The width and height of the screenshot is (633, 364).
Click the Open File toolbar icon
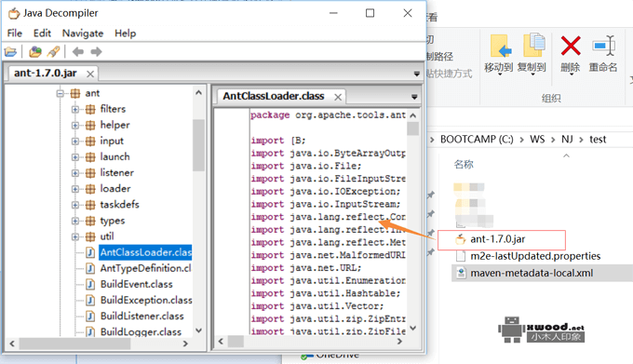tap(10, 51)
